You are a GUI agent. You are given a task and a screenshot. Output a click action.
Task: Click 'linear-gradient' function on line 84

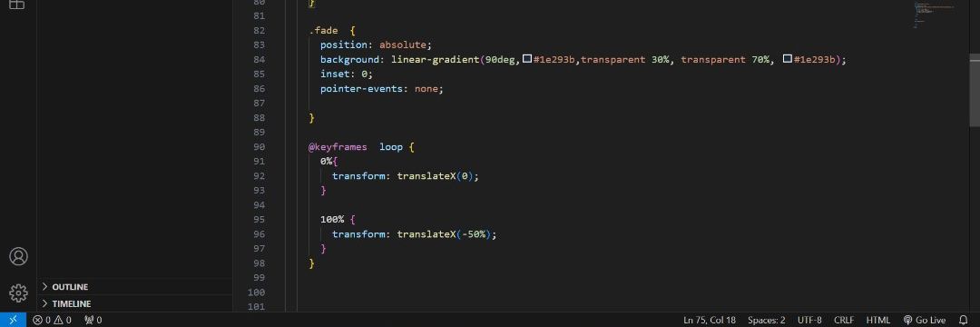pyautogui.click(x=435, y=59)
